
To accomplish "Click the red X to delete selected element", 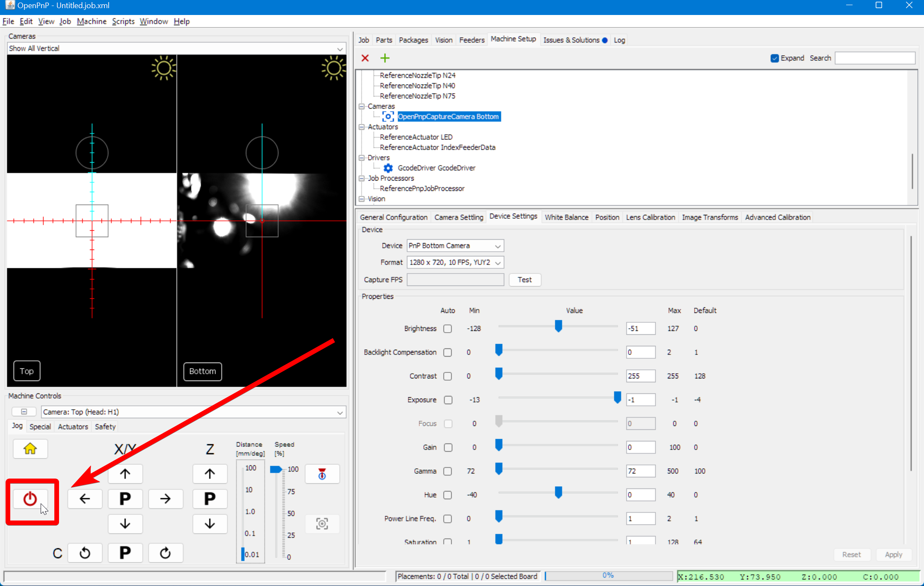I will click(364, 58).
